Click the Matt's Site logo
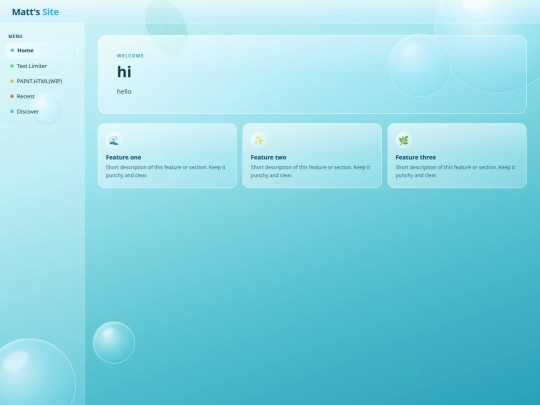 click(x=35, y=12)
